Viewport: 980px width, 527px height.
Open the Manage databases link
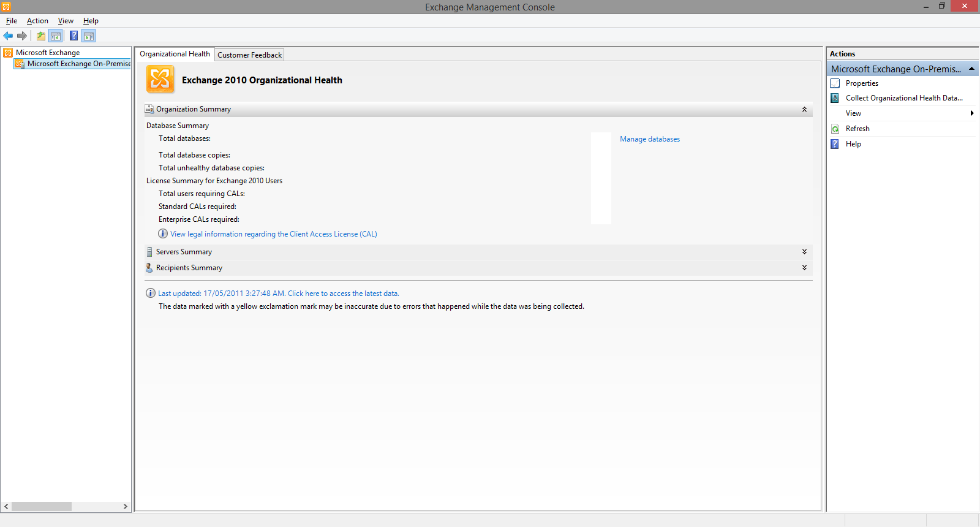click(650, 139)
